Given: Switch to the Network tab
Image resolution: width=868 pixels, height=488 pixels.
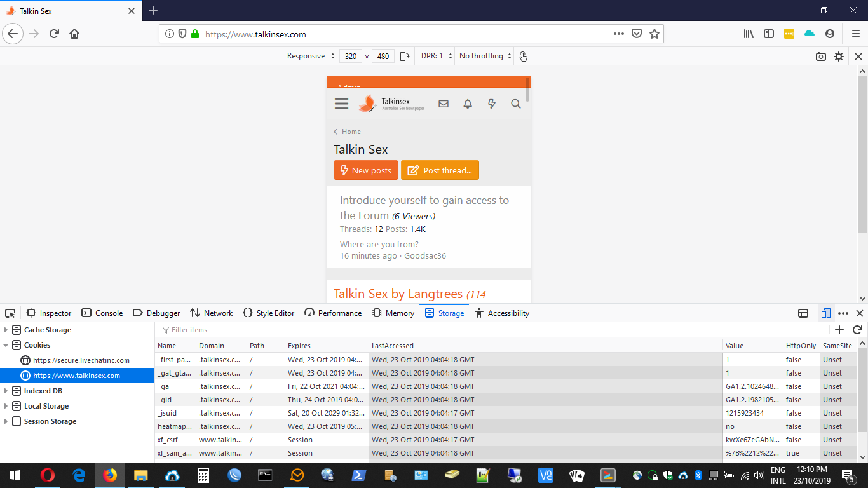Looking at the screenshot, I should [x=212, y=313].
